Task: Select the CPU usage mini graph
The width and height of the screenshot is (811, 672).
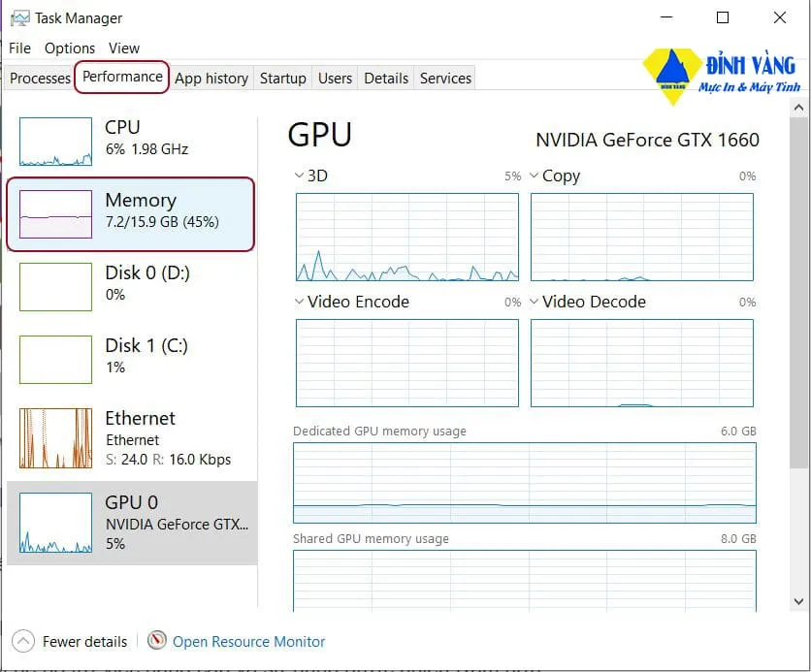Action: (55, 141)
